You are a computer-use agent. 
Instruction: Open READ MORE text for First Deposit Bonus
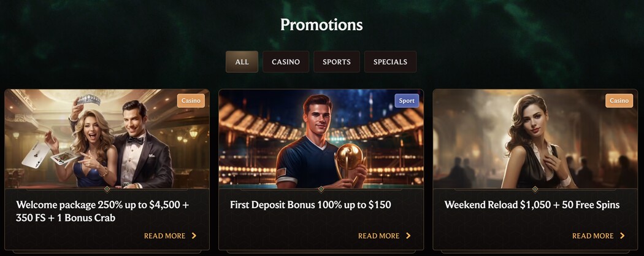pyautogui.click(x=378, y=236)
